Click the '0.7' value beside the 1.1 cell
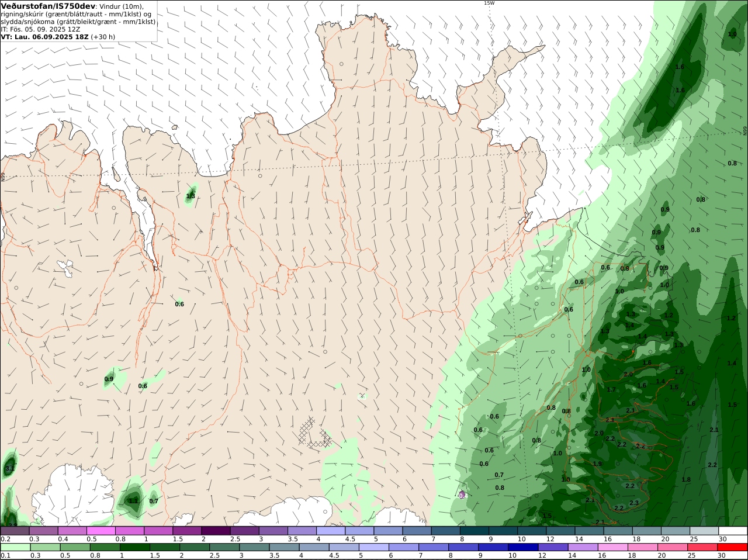Viewport: 748px width, 560px height. point(154,501)
